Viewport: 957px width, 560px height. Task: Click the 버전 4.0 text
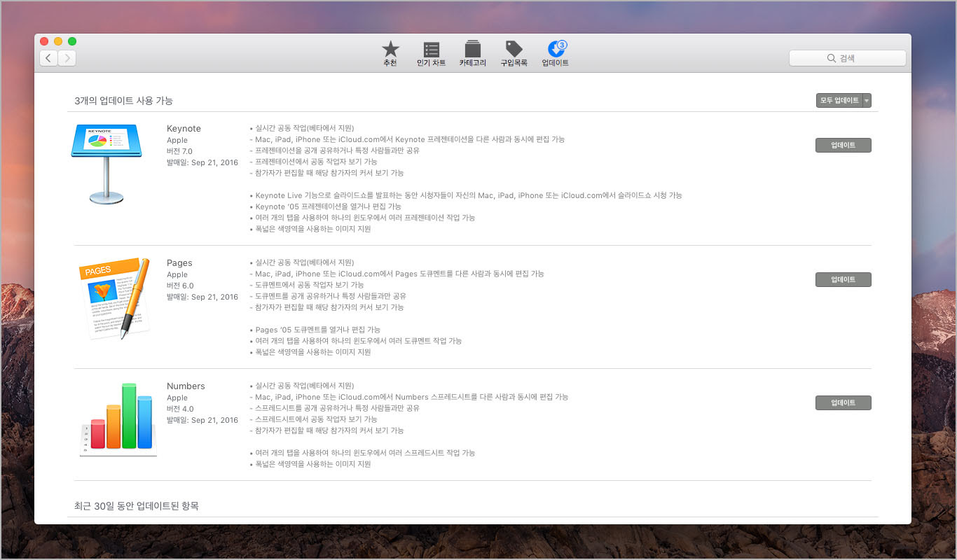click(x=180, y=409)
